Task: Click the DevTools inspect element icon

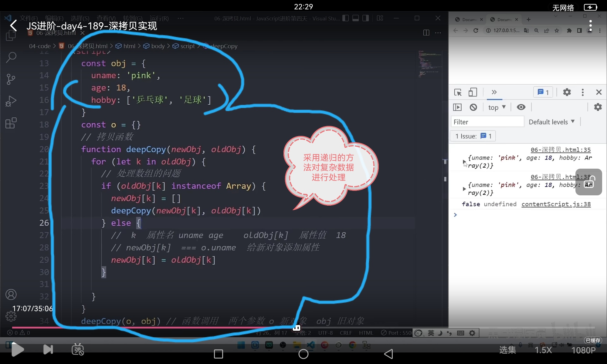Action: click(458, 92)
